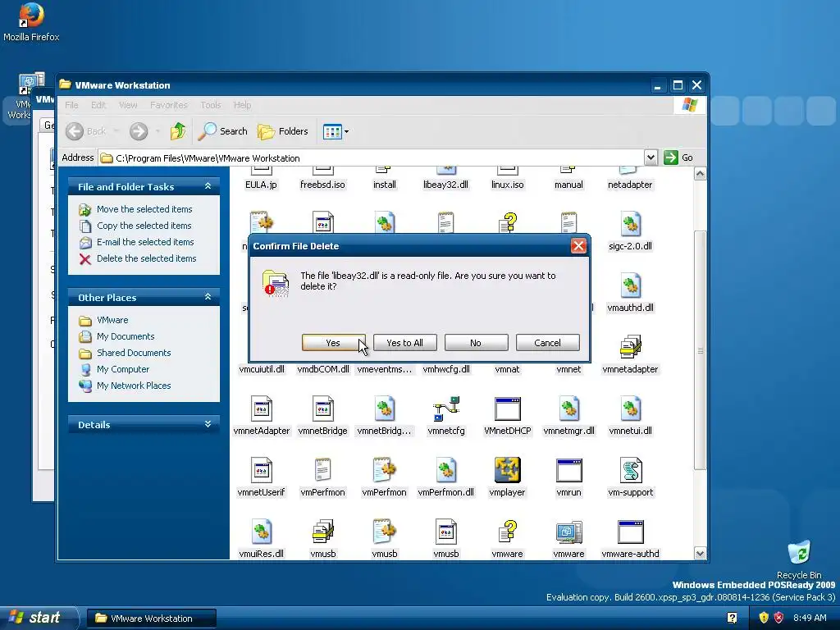This screenshot has height=630, width=840.
Task: Decline deletion with the No button
Action: (477, 343)
